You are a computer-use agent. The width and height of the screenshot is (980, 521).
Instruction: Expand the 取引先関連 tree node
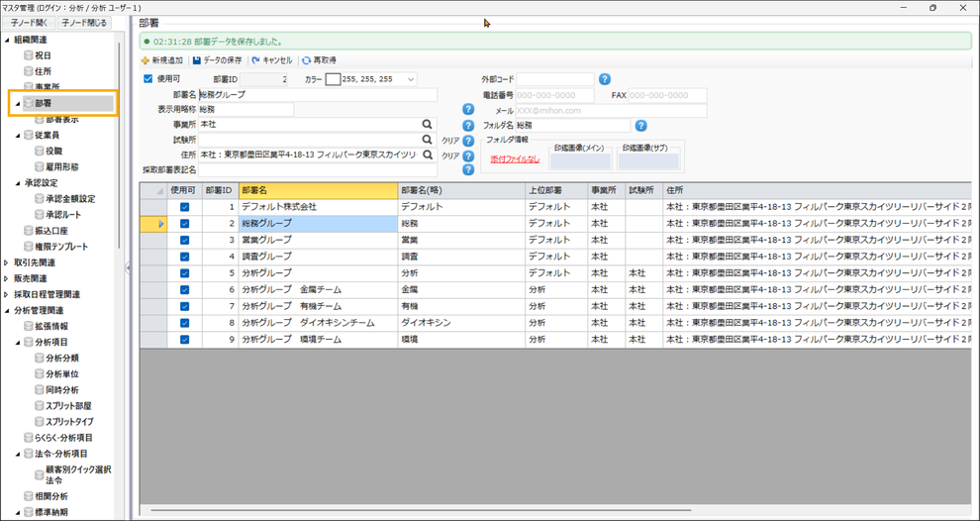tap(8, 262)
